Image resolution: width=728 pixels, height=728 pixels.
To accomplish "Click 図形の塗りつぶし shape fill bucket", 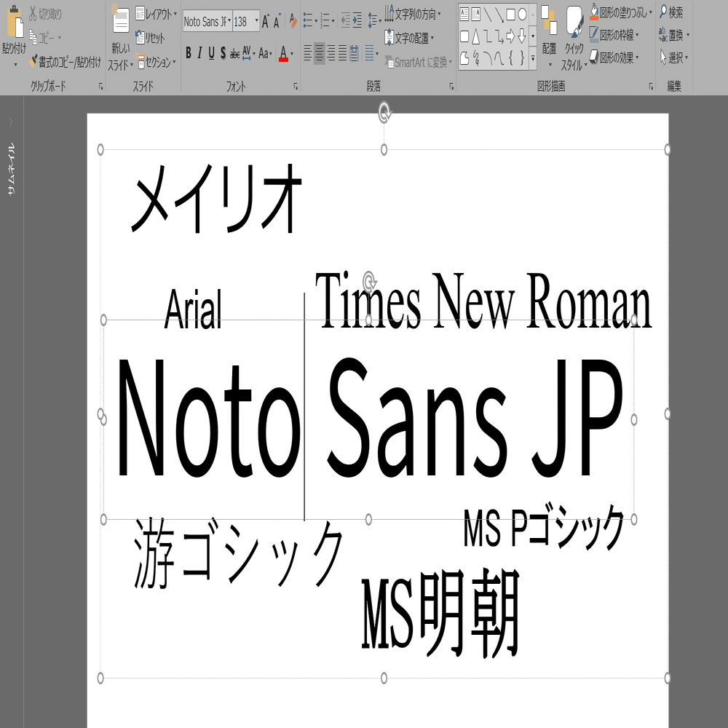I will click(594, 12).
